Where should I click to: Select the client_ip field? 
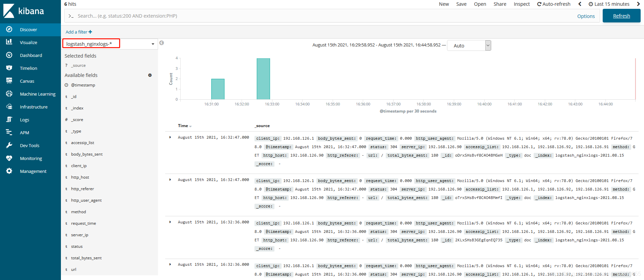coord(79,166)
